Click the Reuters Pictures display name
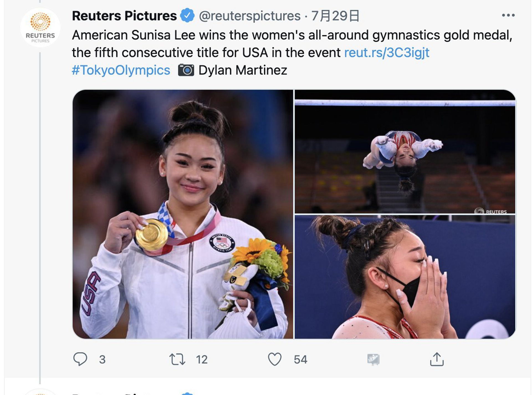Image resolution: width=532 pixels, height=395 pixels. click(124, 16)
